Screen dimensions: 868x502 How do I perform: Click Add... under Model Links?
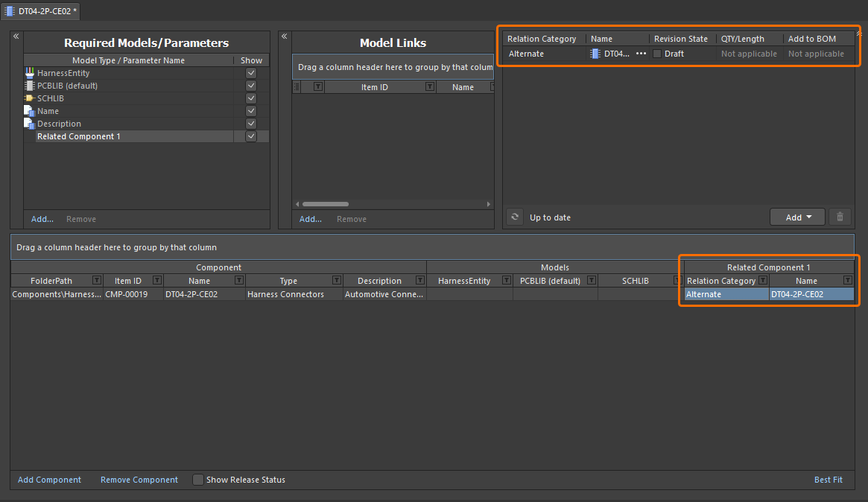(x=311, y=219)
